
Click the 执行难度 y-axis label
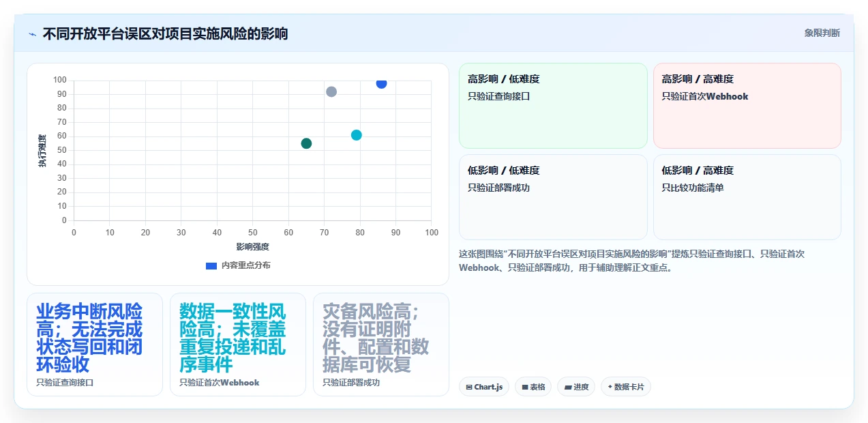point(42,151)
